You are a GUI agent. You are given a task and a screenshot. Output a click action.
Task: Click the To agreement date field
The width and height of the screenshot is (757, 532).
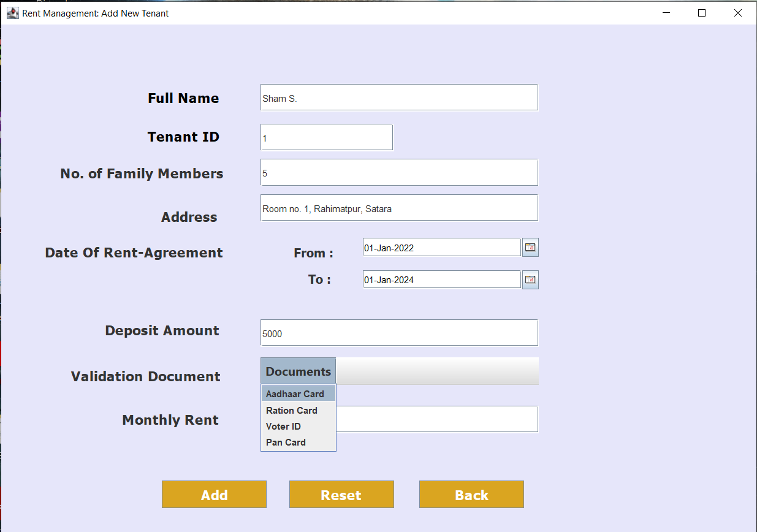tap(441, 279)
